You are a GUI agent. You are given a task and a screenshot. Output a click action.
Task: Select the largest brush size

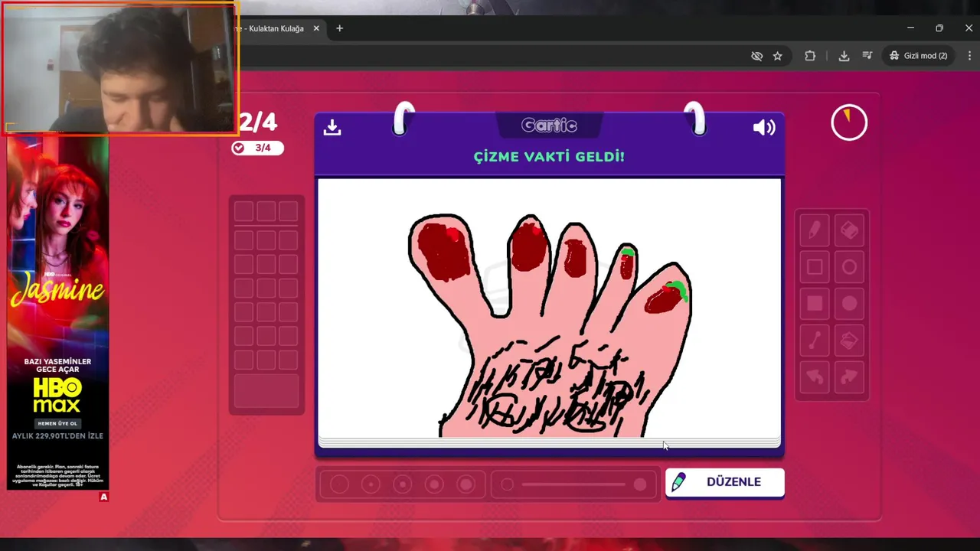tap(465, 484)
